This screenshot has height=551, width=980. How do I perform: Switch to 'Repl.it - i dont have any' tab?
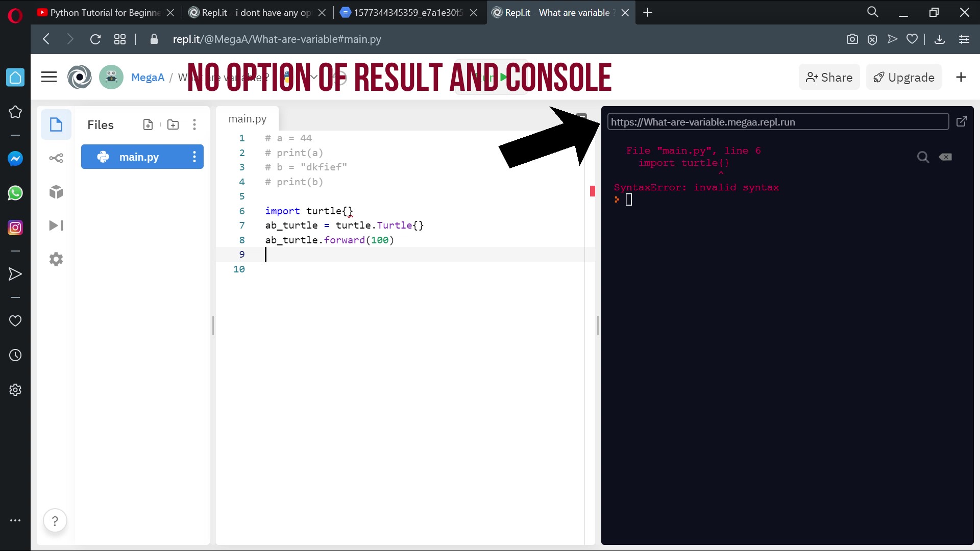click(256, 12)
